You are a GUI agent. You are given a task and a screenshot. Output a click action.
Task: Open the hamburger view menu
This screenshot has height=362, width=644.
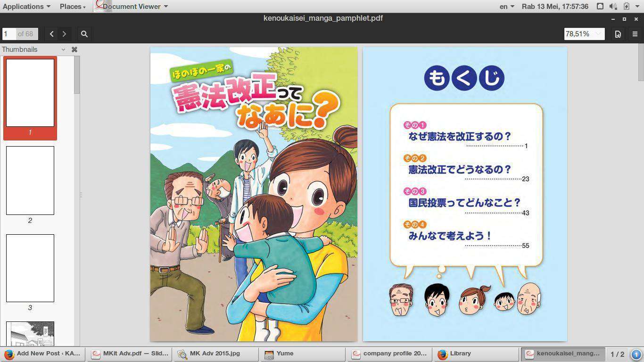pos(635,34)
